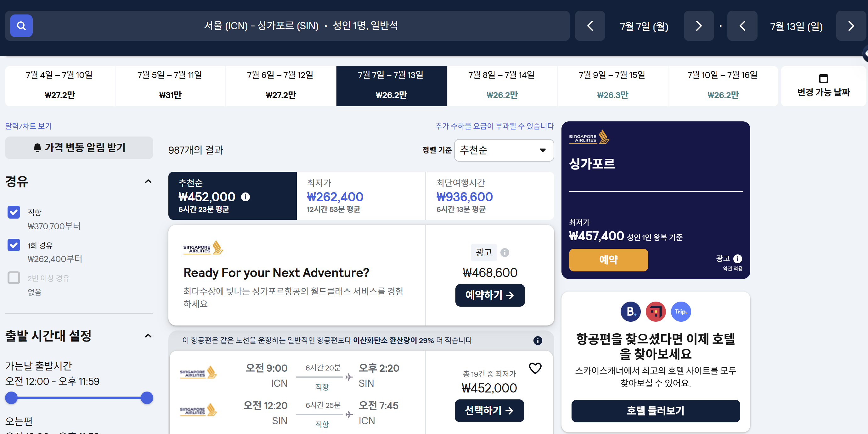
Task: Favorite the 9:00 AM Singapore Airlines flight
Action: click(x=535, y=368)
